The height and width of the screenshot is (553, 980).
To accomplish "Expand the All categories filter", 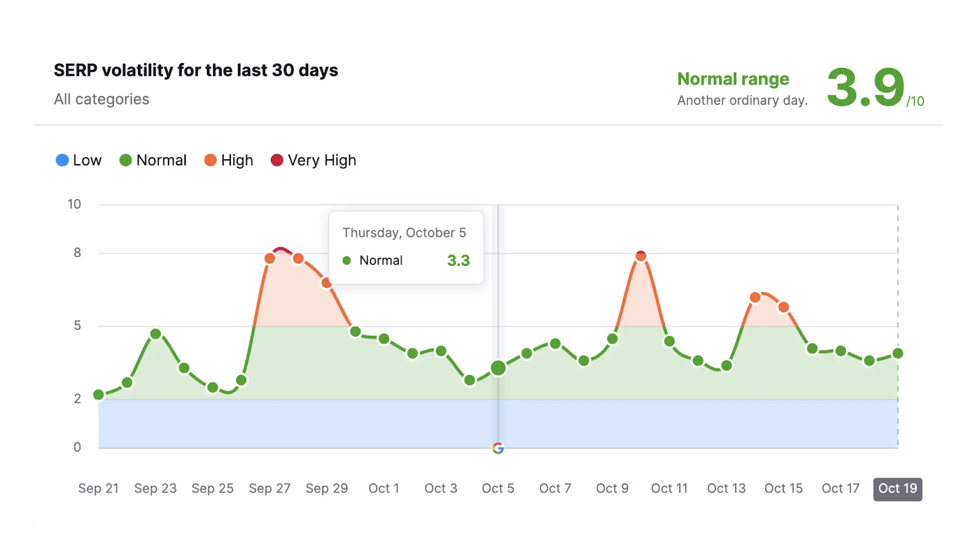I will click(x=101, y=99).
